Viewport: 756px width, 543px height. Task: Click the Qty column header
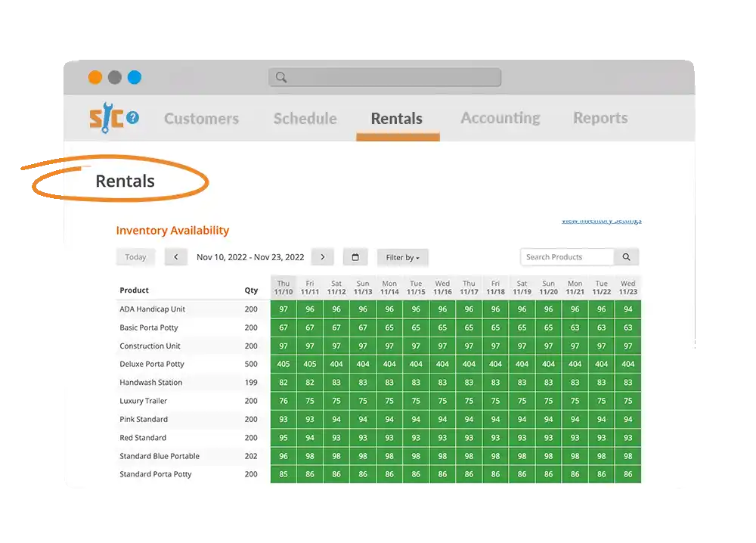coord(251,290)
